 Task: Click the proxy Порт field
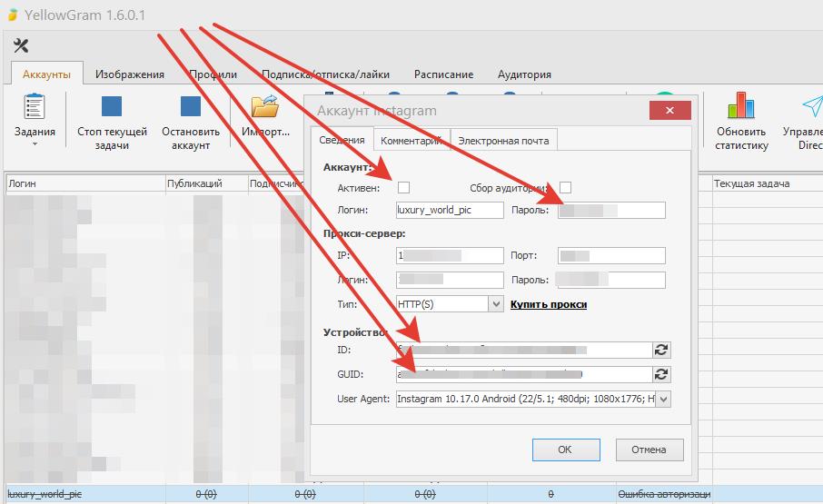611,255
